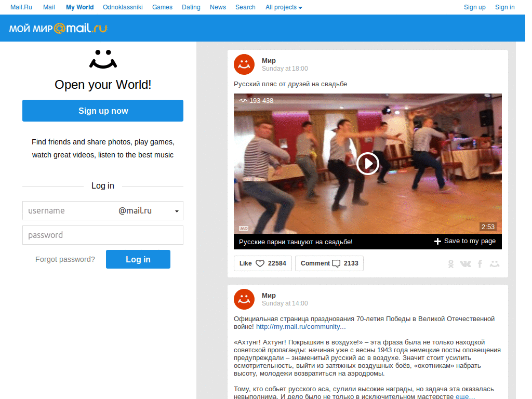
Task: Click the Moy Mir @mail.ru logo
Action: tap(58, 28)
